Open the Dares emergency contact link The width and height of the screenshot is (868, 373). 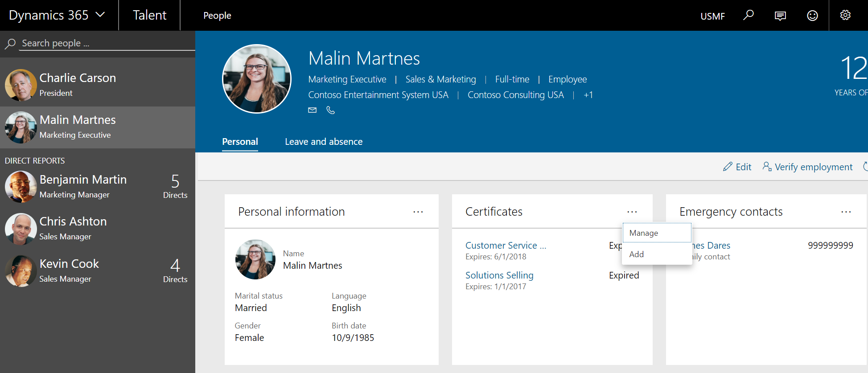coord(712,246)
